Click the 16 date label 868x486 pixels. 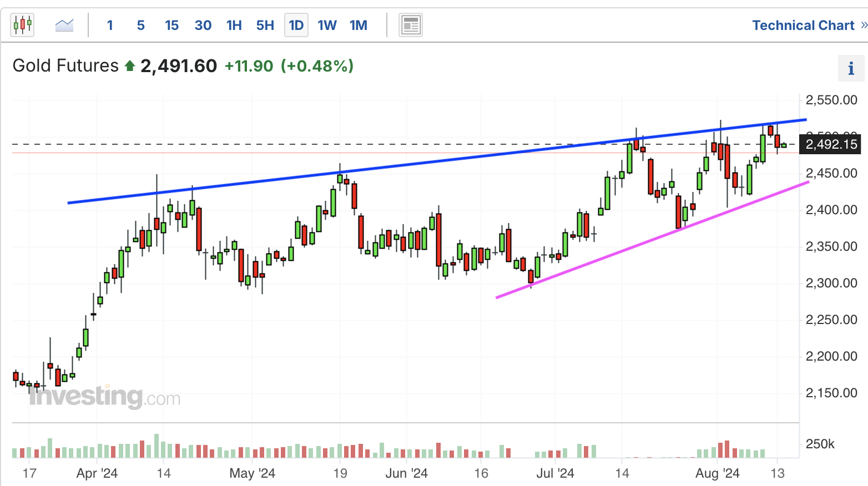pos(481,473)
